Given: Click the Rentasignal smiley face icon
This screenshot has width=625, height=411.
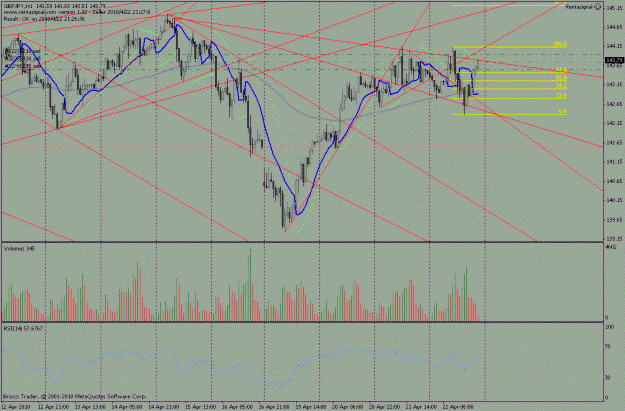Looking at the screenshot, I should pyautogui.click(x=597, y=6).
